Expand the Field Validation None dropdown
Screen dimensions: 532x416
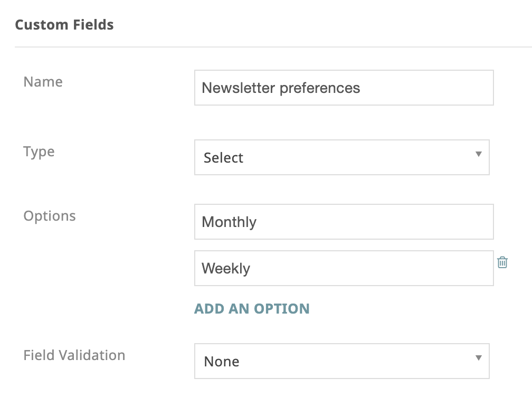341,361
